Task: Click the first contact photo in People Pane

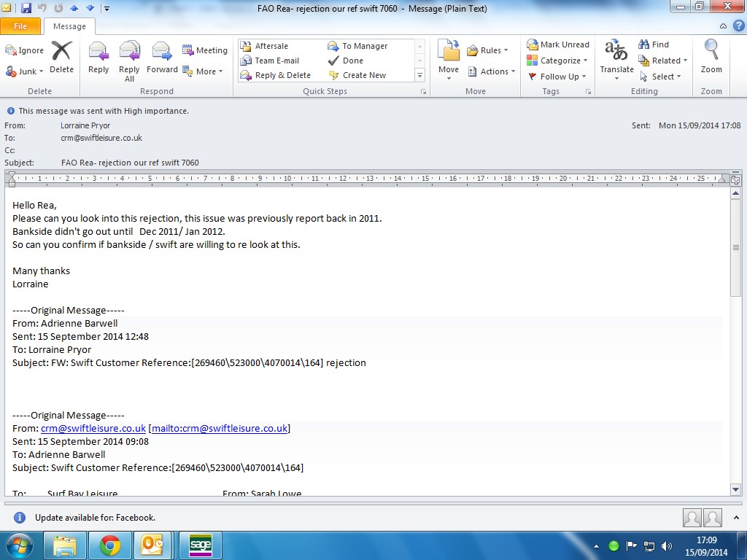Action: 692,518
